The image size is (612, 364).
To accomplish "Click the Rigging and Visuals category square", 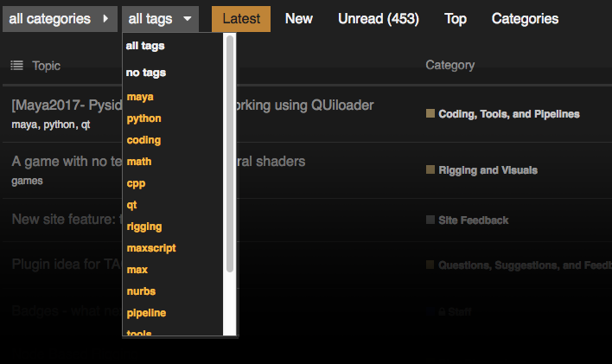I will (x=430, y=169).
